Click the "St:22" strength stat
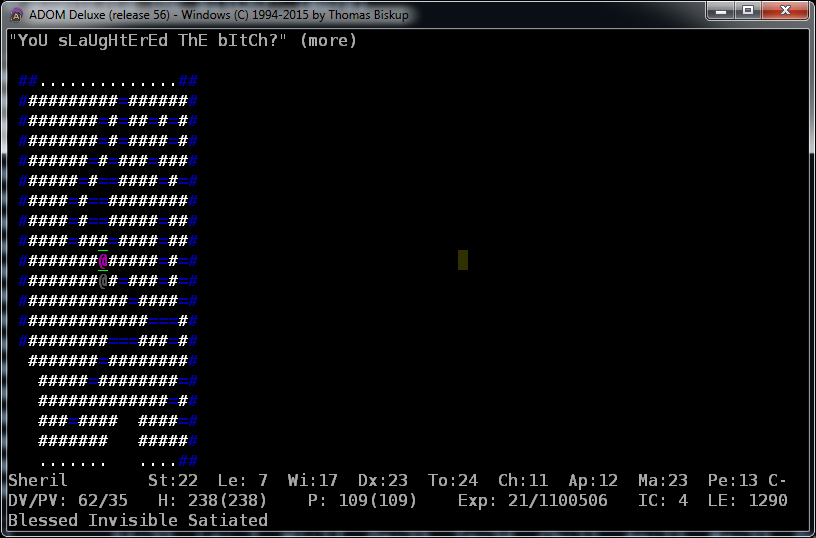Image resolution: width=816 pixels, height=538 pixels. (173, 480)
